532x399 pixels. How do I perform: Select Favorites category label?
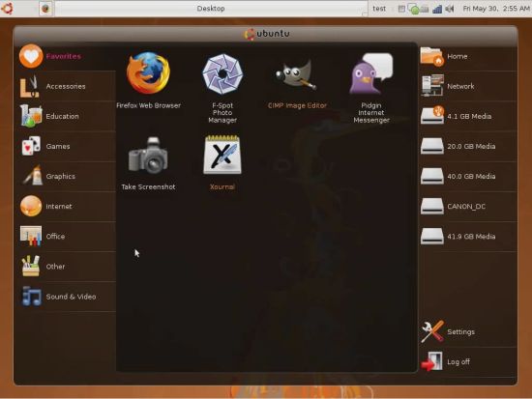64,56
